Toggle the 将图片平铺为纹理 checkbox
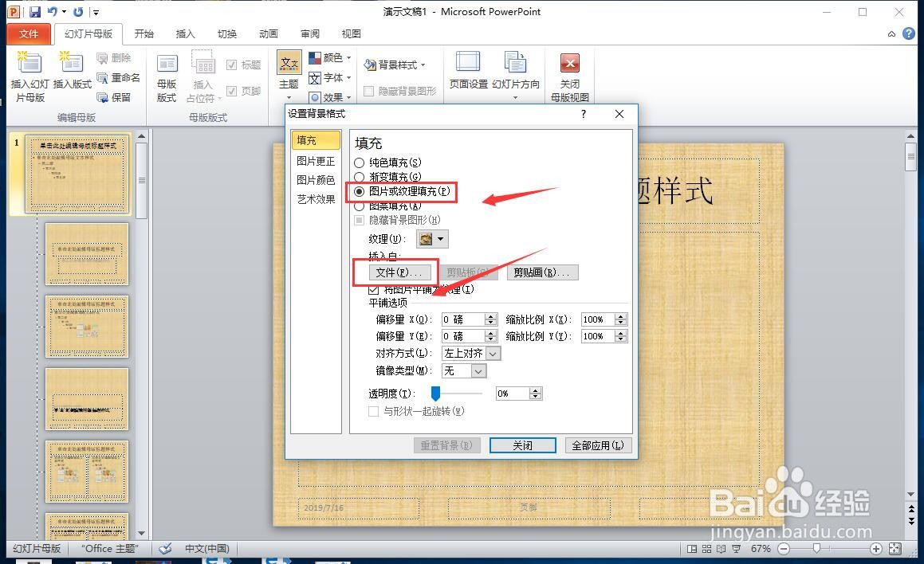The height and width of the screenshot is (564, 924). tap(373, 289)
